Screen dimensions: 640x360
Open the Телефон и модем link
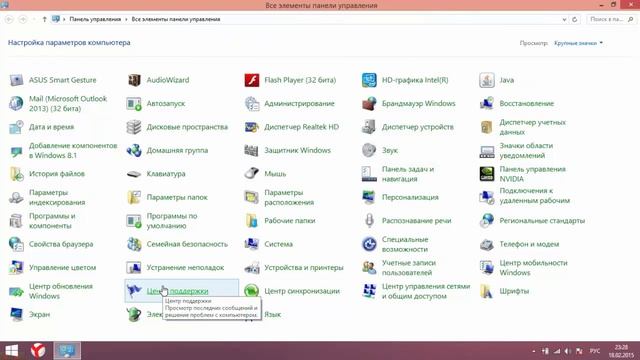[529, 244]
